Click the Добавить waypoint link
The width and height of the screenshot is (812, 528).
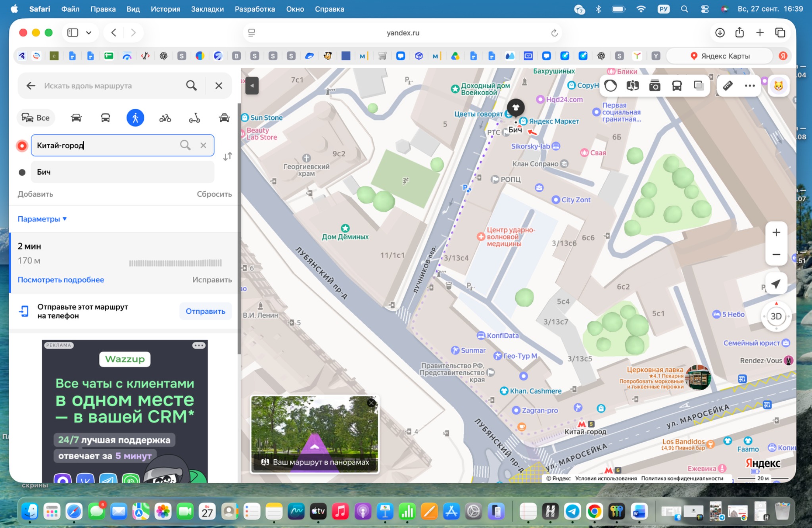[35, 194]
